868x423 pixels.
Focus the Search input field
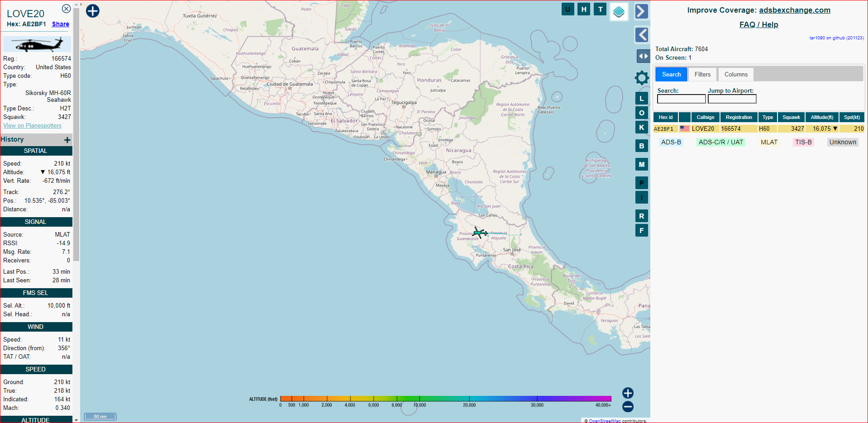click(x=681, y=99)
